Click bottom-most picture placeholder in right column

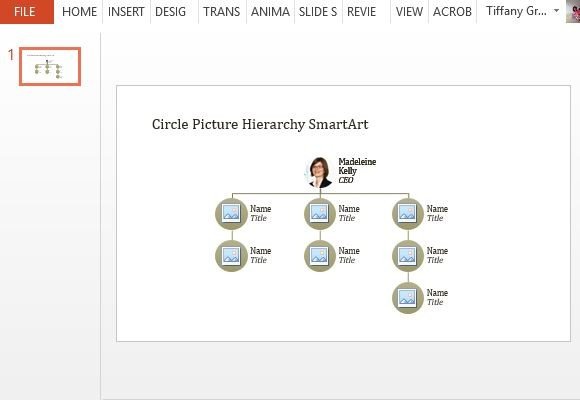[408, 298]
